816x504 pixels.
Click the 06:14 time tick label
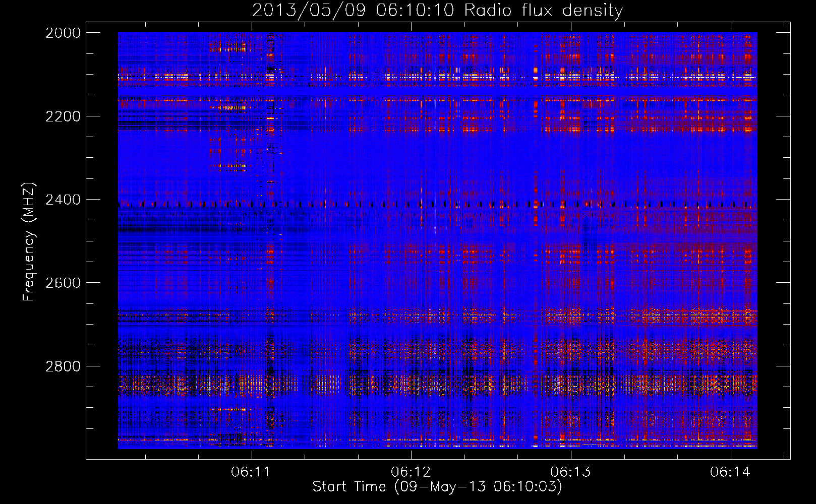[730, 472]
